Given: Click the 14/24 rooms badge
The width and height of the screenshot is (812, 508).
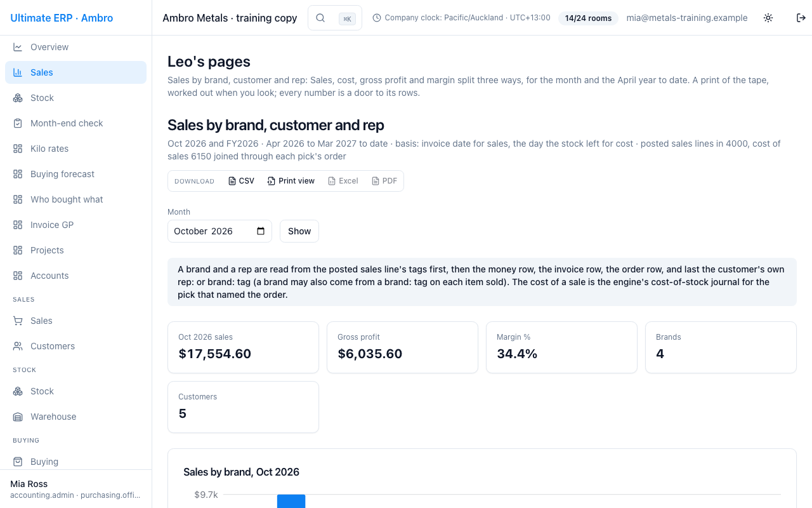Looking at the screenshot, I should click(588, 18).
